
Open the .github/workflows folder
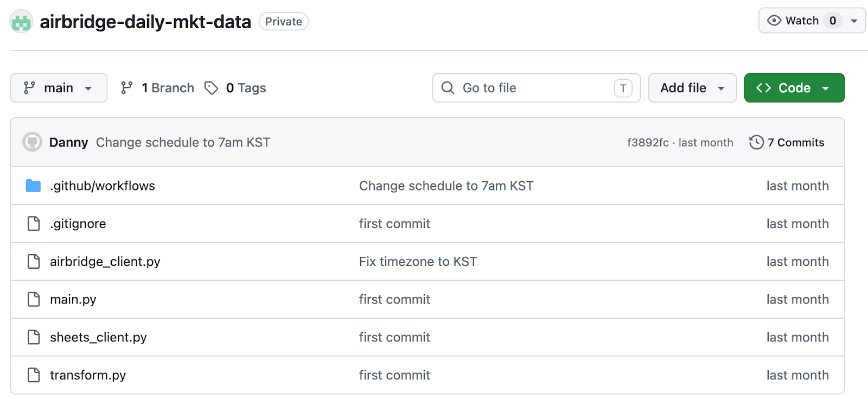point(103,186)
